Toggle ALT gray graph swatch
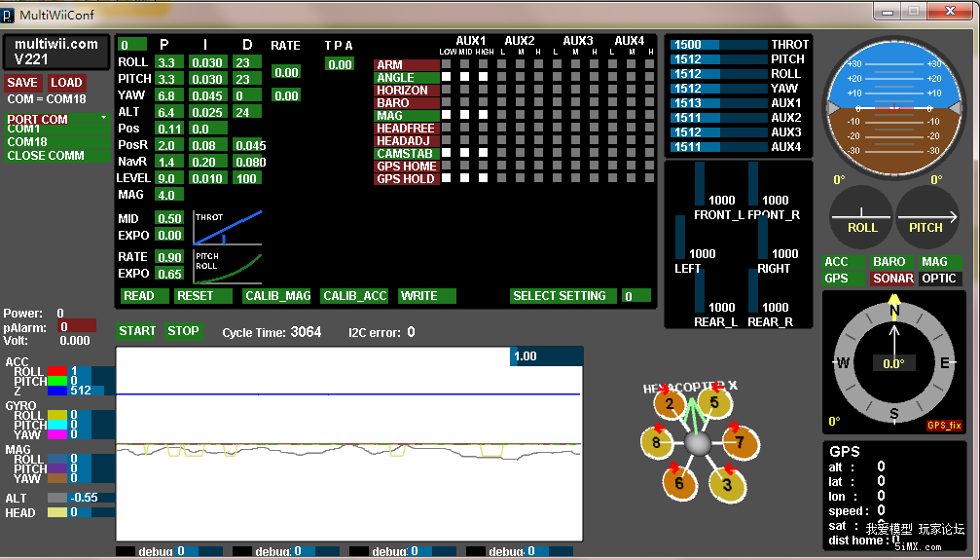 [x=56, y=498]
